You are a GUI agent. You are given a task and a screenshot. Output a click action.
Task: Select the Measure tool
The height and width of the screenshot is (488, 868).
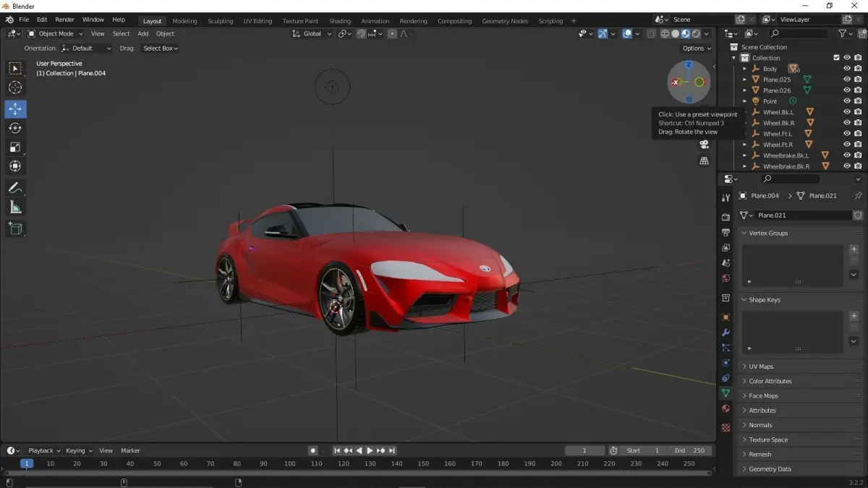pos(15,207)
